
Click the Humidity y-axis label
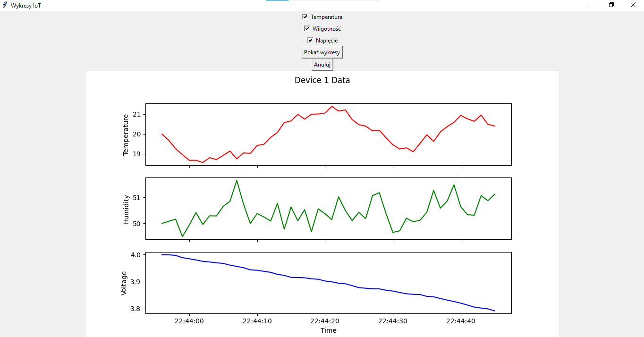tap(126, 210)
